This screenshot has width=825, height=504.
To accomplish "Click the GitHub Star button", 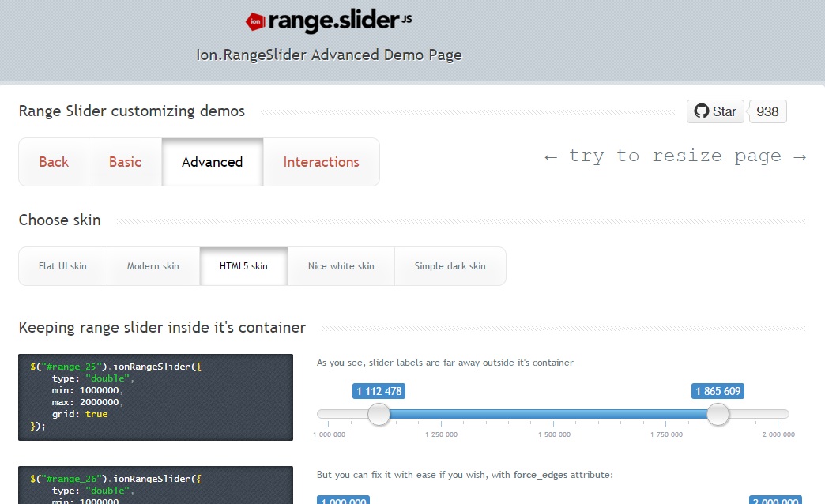I will [715, 111].
